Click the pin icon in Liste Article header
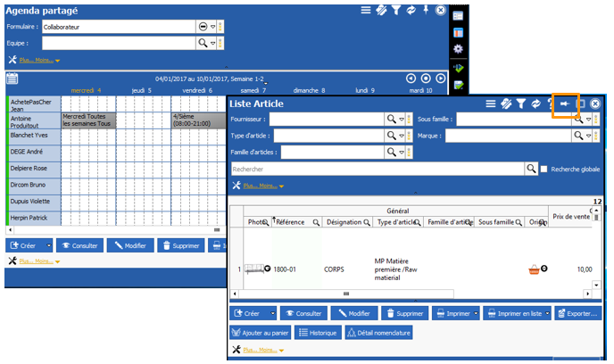614x364 pixels. (x=563, y=104)
